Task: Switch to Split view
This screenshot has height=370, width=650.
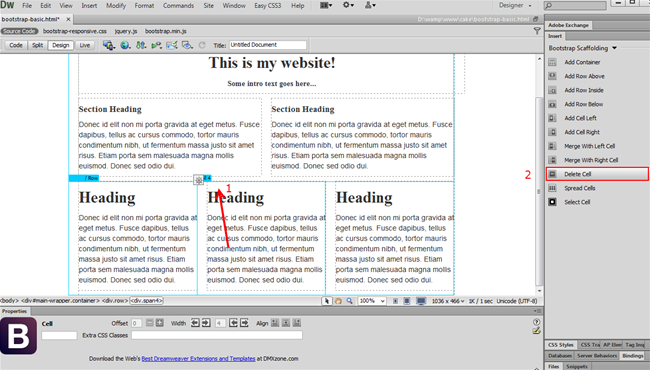Action: click(x=37, y=45)
